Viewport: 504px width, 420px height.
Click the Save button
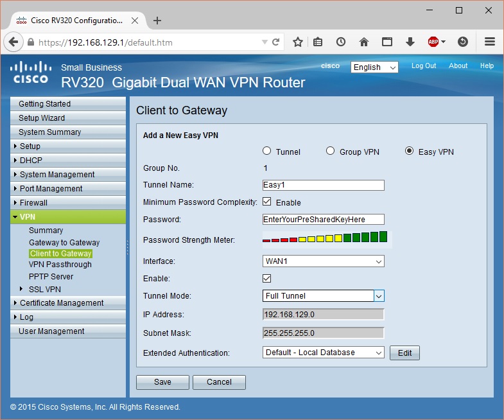(x=162, y=382)
